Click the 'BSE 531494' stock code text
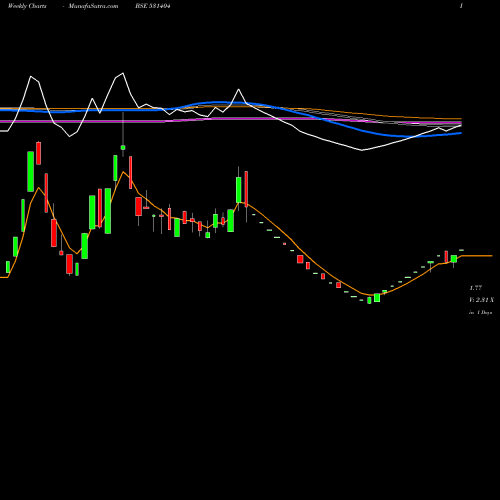The height and width of the screenshot is (500, 500). pyautogui.click(x=153, y=6)
